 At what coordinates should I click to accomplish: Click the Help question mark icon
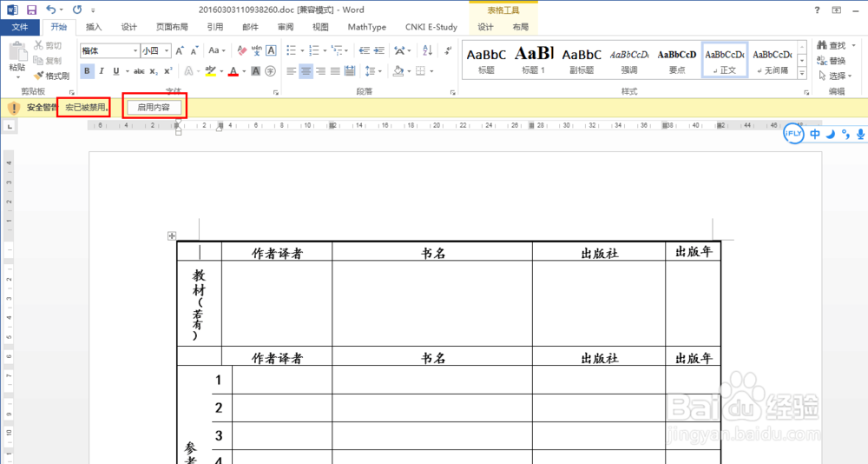tap(817, 10)
